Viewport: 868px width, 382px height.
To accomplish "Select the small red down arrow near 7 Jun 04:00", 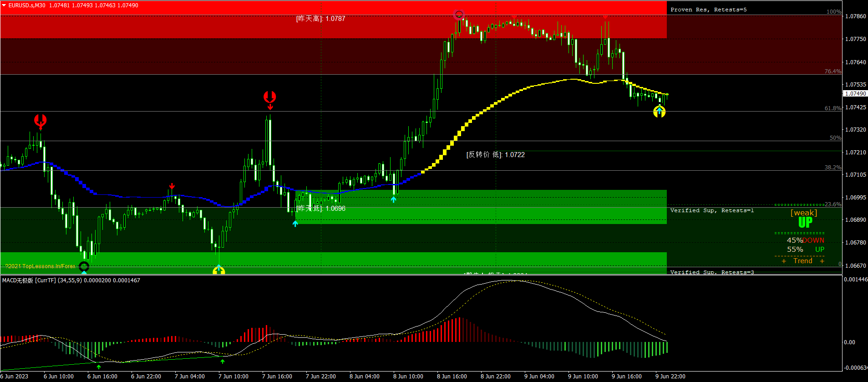I will (x=172, y=186).
